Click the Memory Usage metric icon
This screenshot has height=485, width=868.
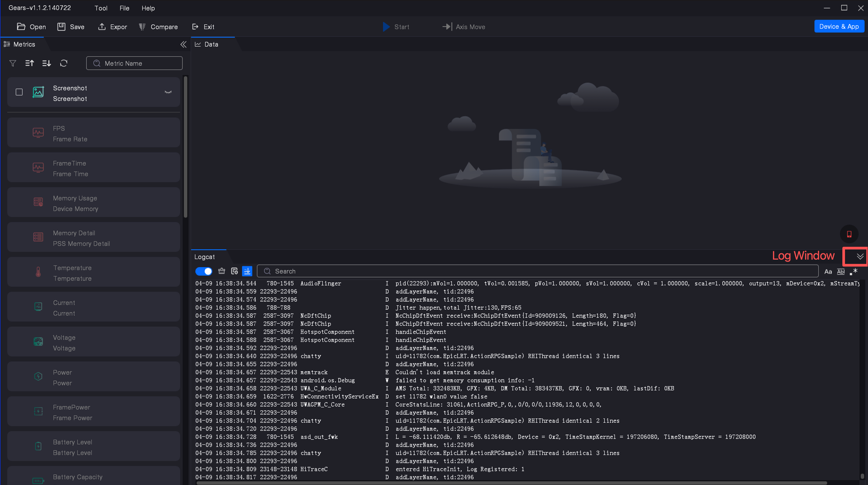tap(38, 202)
